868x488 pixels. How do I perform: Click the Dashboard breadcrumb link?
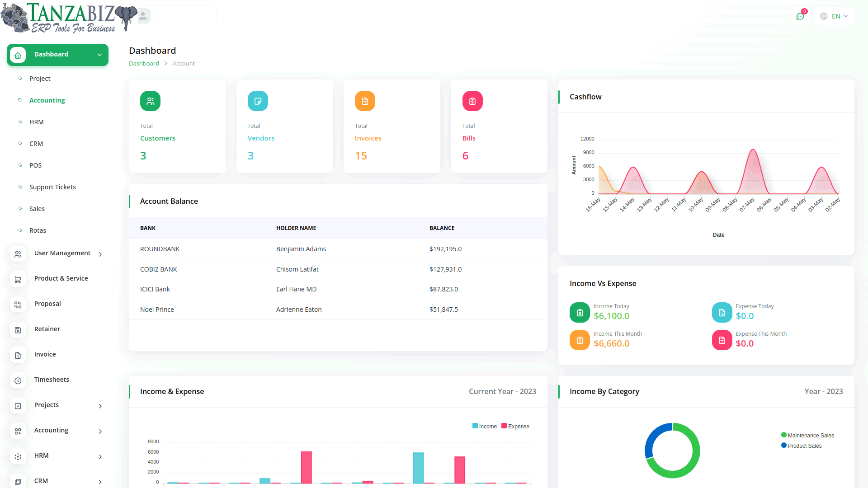coord(144,64)
